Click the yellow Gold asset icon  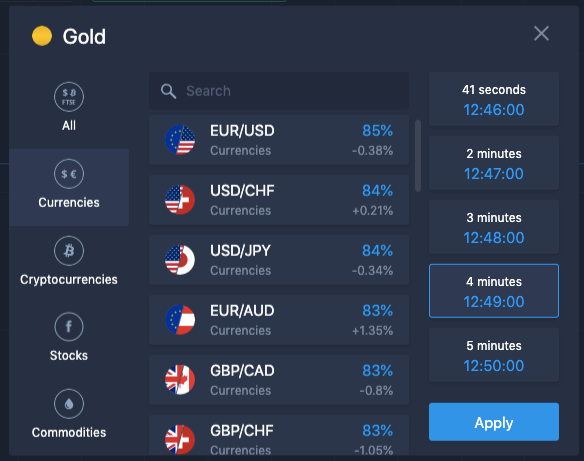[42, 36]
